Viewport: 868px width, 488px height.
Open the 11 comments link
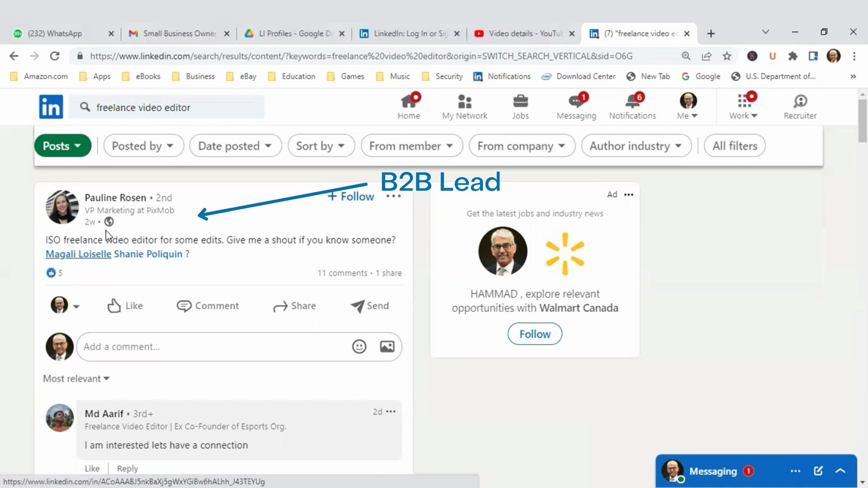[342, 273]
